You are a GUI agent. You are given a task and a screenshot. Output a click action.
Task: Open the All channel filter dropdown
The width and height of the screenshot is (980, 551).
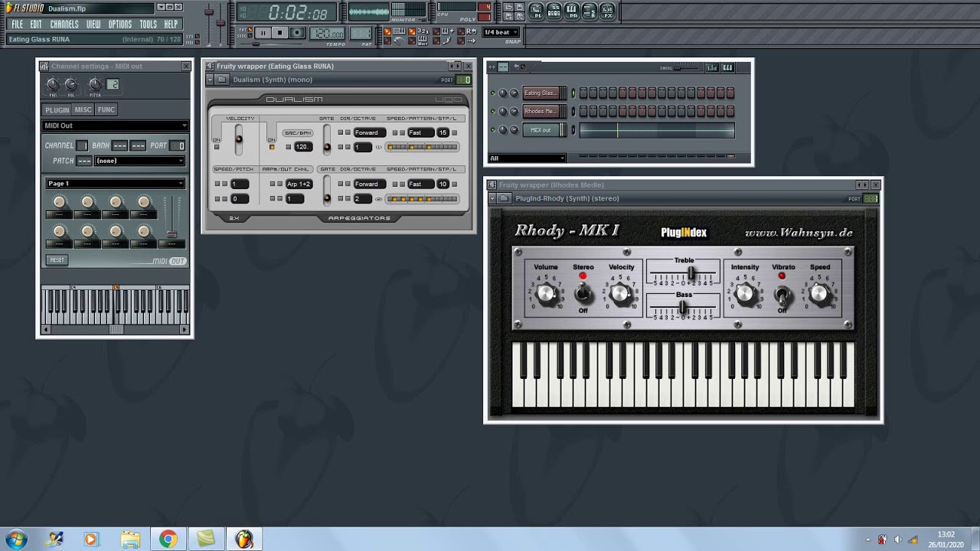[x=527, y=158]
